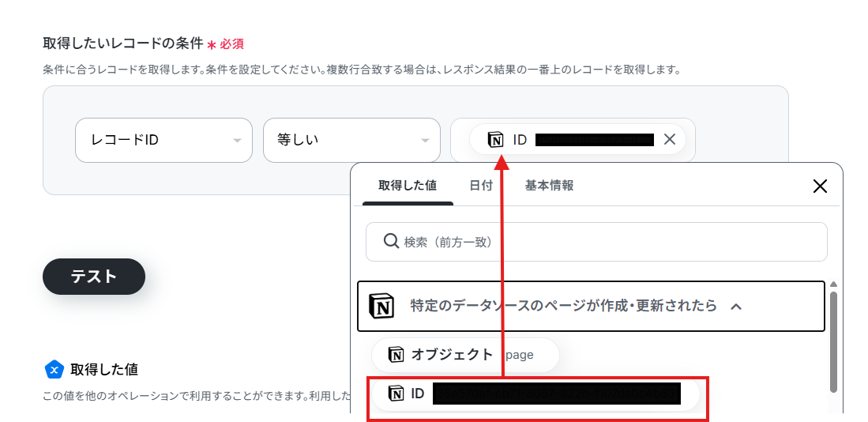Select the highlighted ID value row
The width and height of the screenshot is (868, 422).
[535, 394]
